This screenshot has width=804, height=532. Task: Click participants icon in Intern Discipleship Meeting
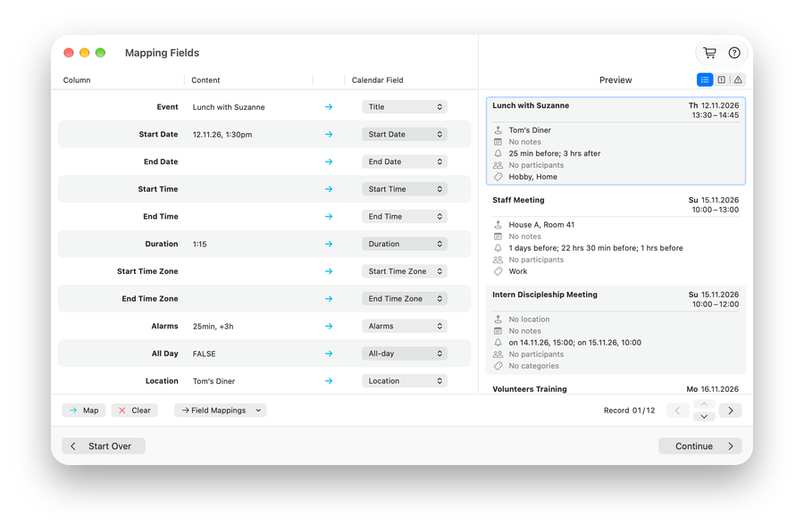498,354
